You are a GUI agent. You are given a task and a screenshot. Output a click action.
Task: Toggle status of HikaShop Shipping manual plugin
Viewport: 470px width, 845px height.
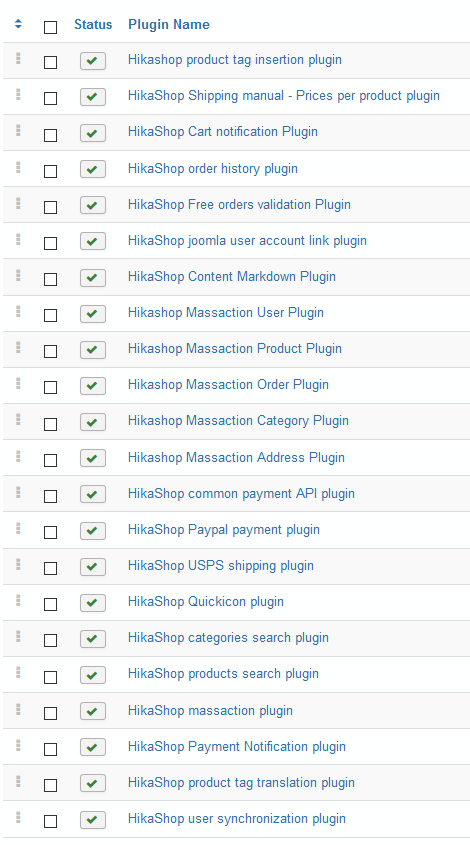[x=93, y=97]
